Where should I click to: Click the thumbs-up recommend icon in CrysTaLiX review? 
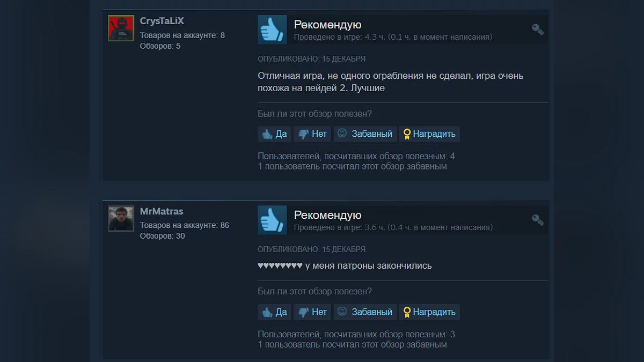(x=272, y=29)
